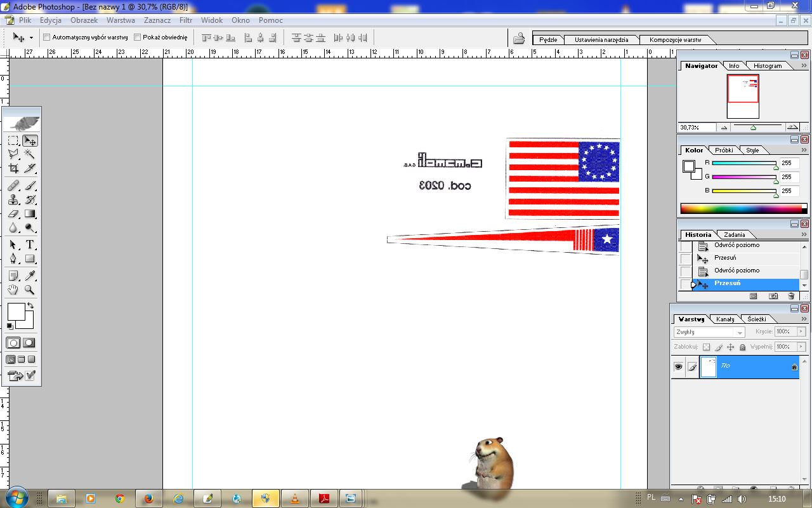This screenshot has height=508, width=812.
Task: Click trash icon in Historia panel
Action: (x=791, y=296)
